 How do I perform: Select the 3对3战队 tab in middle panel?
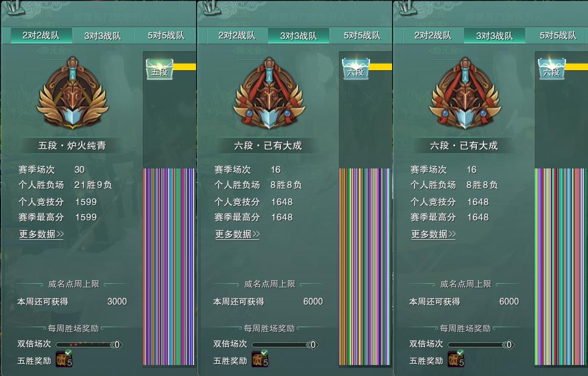[x=299, y=35]
